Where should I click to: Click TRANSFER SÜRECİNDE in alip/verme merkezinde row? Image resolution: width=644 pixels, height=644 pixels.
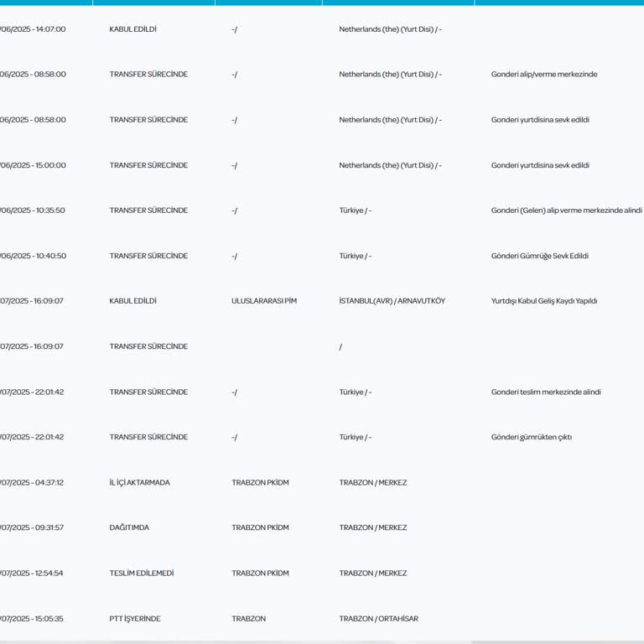click(148, 75)
